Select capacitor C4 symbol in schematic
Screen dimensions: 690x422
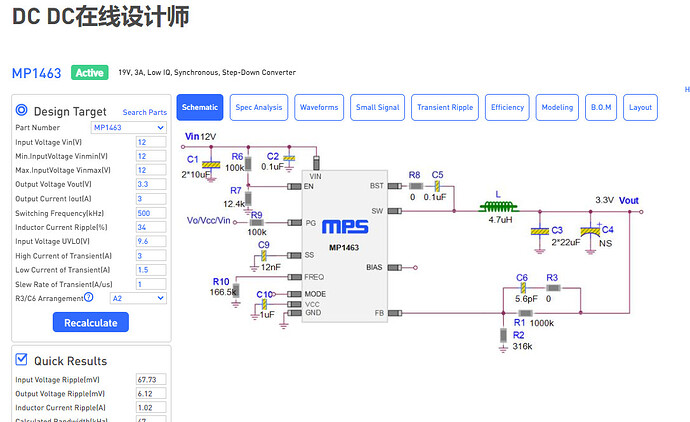click(x=590, y=231)
